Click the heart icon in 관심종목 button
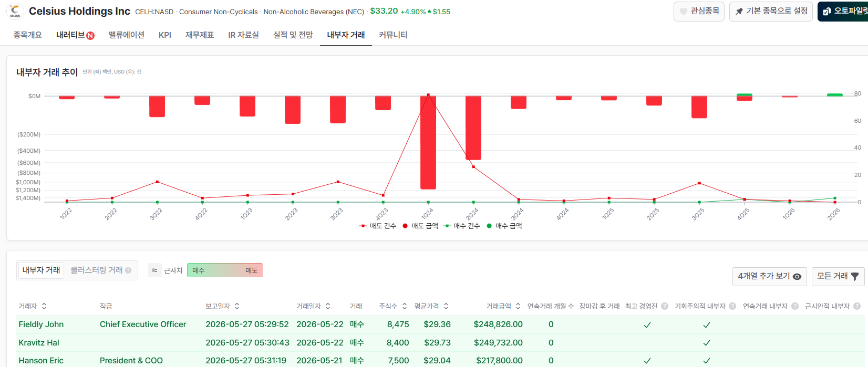 coord(683,12)
